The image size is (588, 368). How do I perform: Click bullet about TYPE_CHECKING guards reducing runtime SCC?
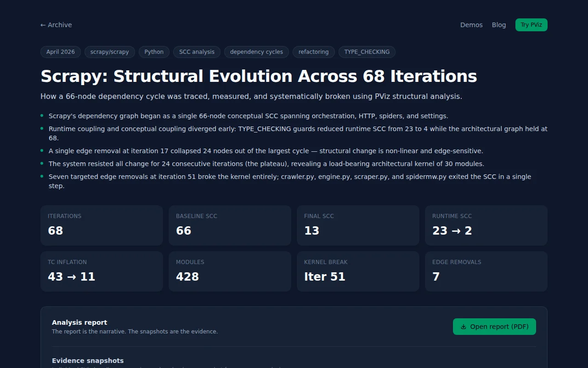(298, 133)
